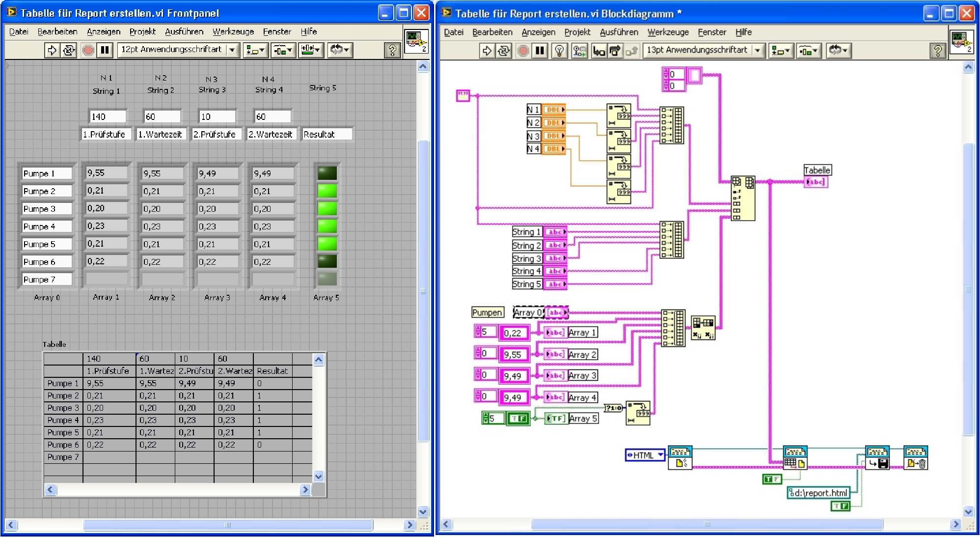Click N 1 numeric field showing 140

click(x=108, y=116)
